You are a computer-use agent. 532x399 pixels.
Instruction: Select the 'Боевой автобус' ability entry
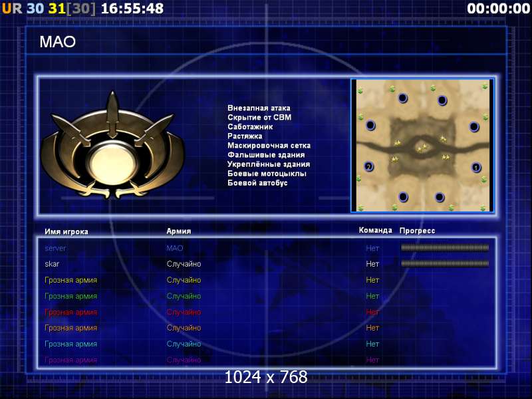point(257,183)
